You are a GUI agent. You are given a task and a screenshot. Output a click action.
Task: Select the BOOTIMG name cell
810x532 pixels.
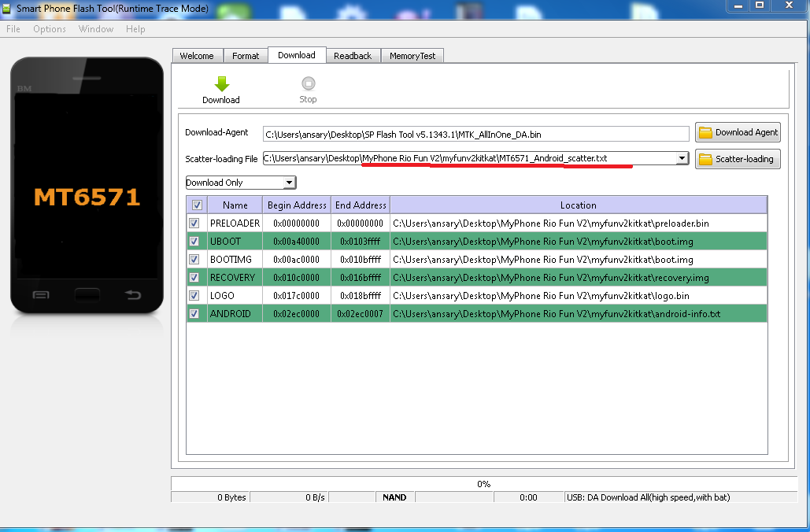pos(235,259)
